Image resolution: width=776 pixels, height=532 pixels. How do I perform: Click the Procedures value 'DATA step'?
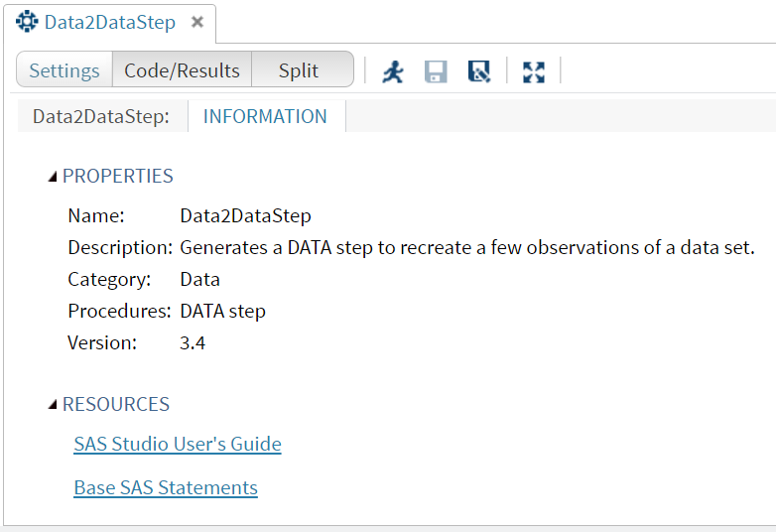(x=222, y=311)
